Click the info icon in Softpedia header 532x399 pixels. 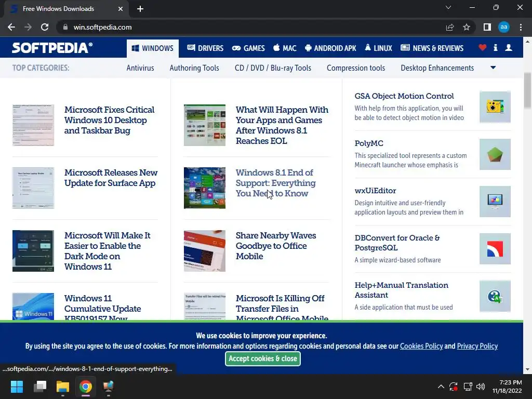495,47
